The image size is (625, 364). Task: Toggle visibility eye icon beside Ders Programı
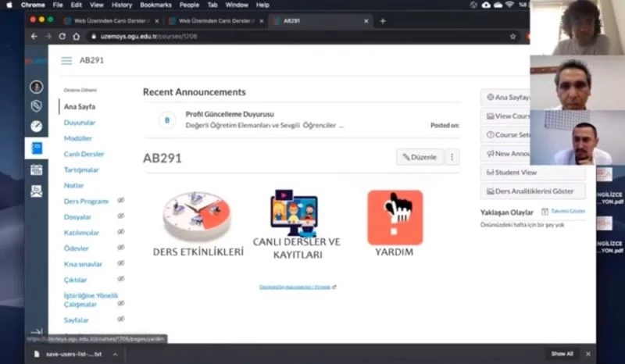coord(120,201)
